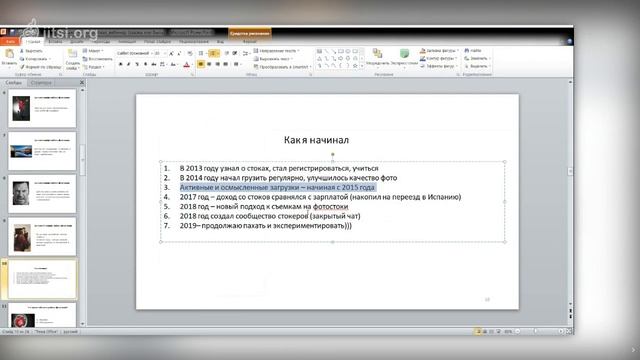
Task: Click the Cut (Вырезать) scissors icon
Action: [22, 51]
